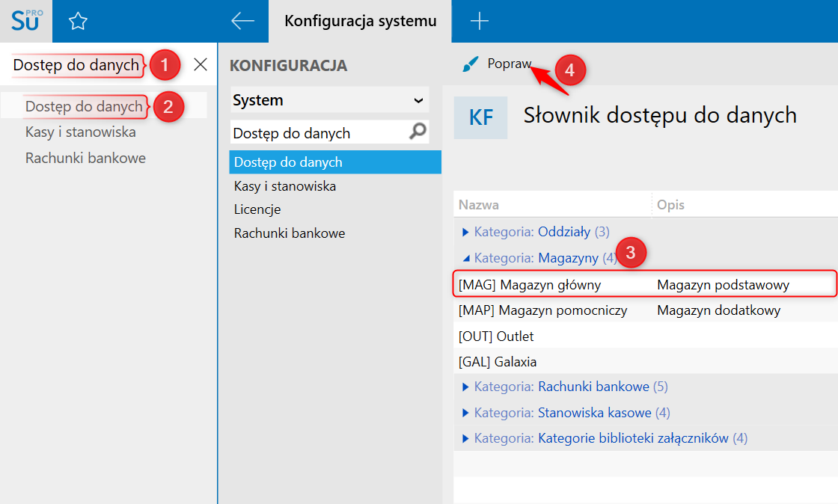
Task: Click the Popraw brush icon
Action: [471, 64]
